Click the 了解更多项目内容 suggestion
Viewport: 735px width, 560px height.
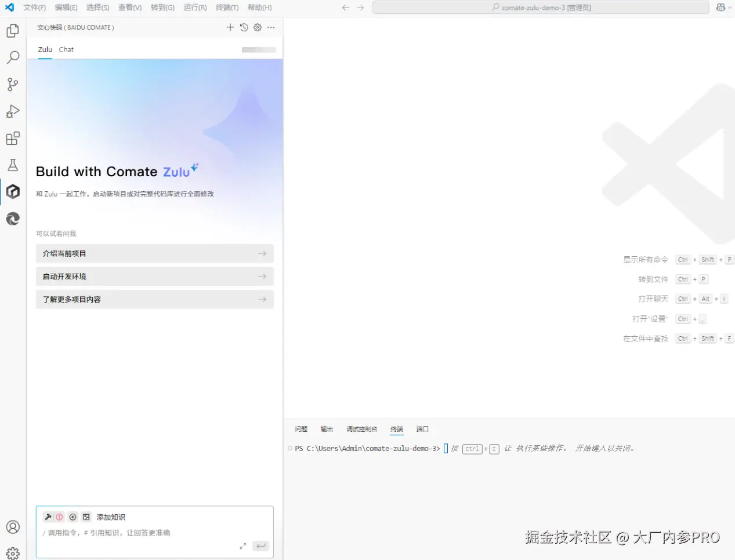click(154, 299)
